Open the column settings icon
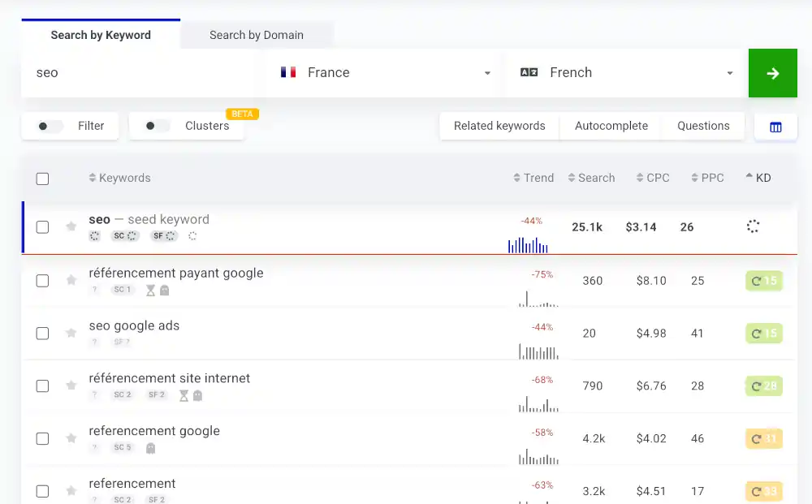The height and width of the screenshot is (504, 812). coord(775,127)
